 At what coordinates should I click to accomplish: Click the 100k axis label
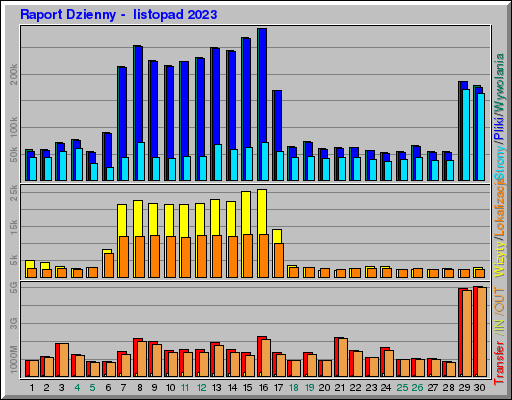(x=14, y=127)
